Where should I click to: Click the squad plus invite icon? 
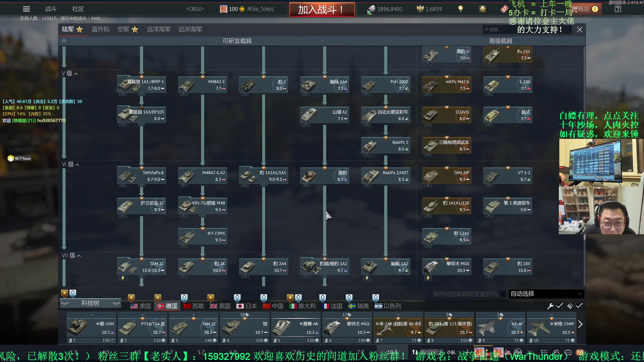(468, 352)
